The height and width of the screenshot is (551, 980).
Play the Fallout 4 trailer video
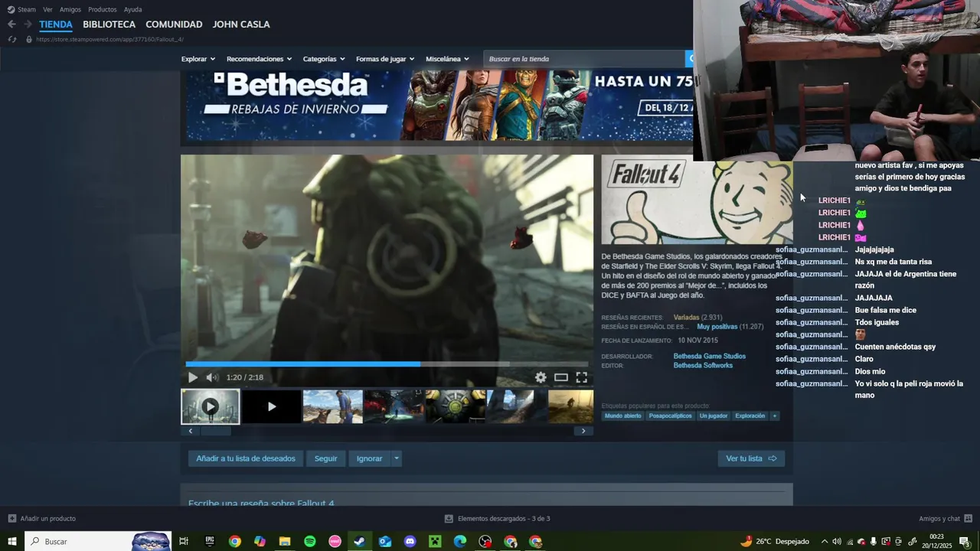click(193, 377)
